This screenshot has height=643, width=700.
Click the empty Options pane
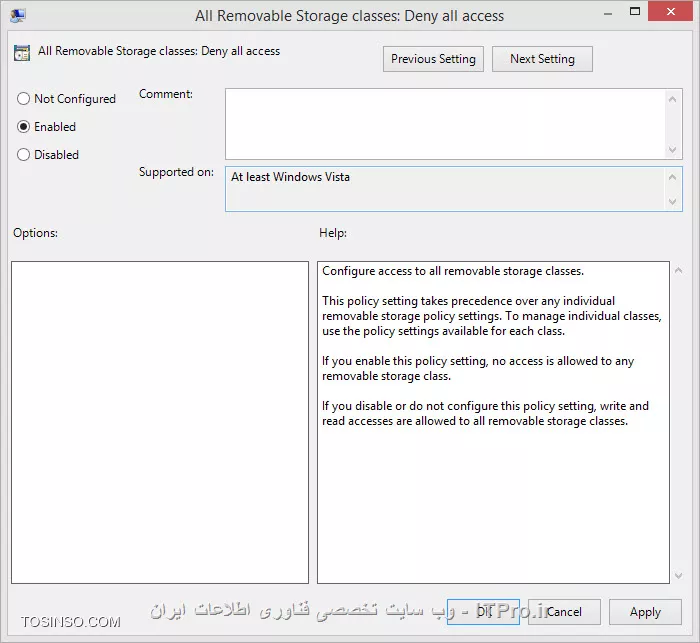pos(160,422)
